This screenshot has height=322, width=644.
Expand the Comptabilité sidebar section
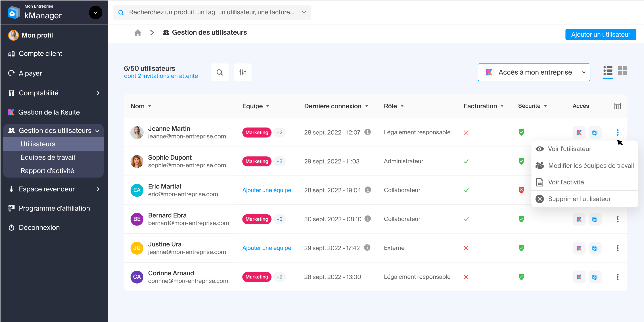point(98,93)
